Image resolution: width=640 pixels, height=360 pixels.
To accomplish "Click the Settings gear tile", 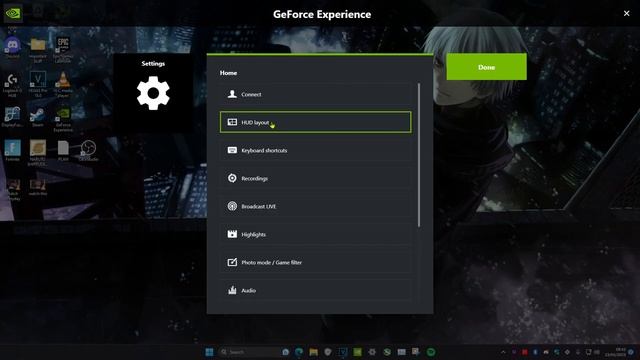I will pos(153,92).
